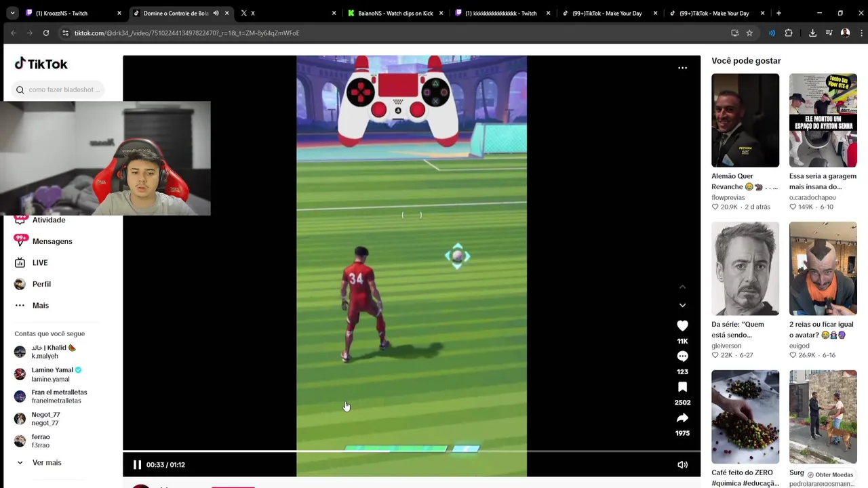
Task: Open Quem está sendo video thumbnail
Action: [745, 268]
